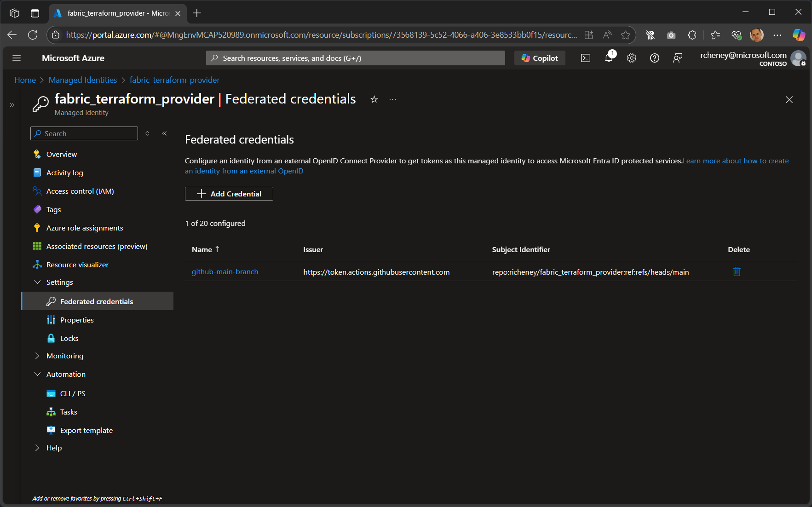Click the sidebar Search input field
The width and height of the screenshot is (812, 507).
tap(84, 133)
